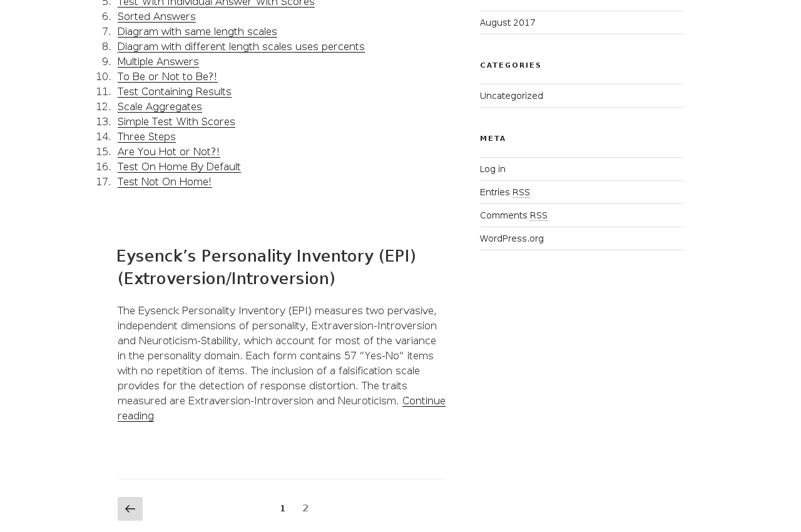Open Test Not On Home! link
The height and width of the screenshot is (532, 801).
[x=165, y=182]
